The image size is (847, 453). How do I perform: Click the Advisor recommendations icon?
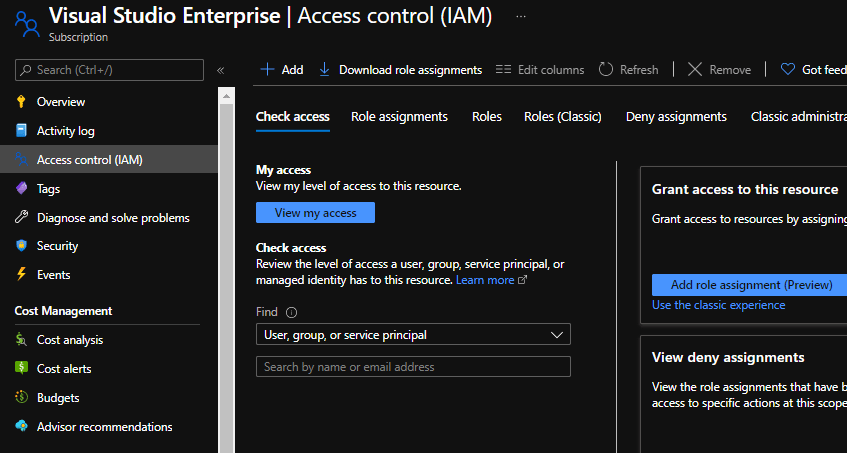click(x=21, y=427)
